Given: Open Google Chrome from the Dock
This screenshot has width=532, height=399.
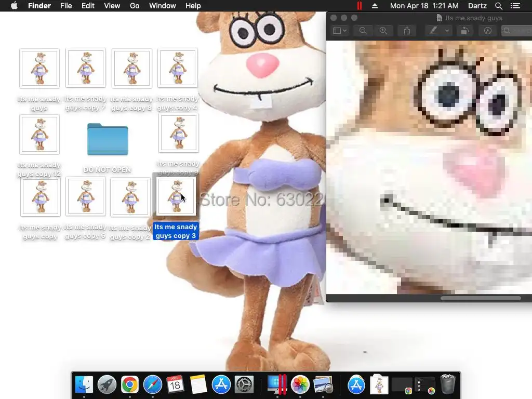Looking at the screenshot, I should point(129,384).
